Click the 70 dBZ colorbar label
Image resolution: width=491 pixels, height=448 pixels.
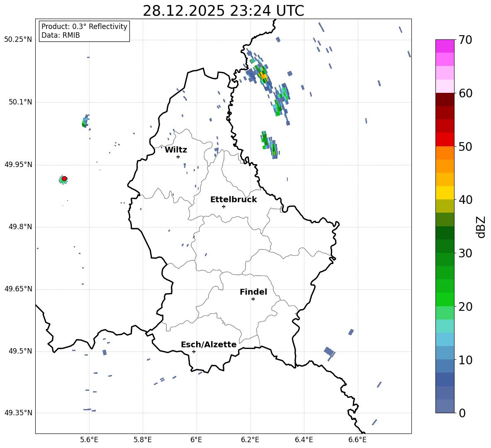click(465, 40)
